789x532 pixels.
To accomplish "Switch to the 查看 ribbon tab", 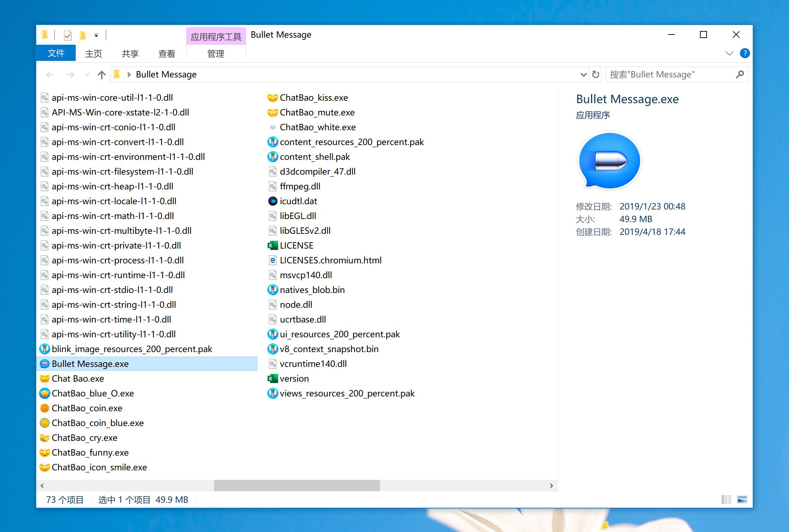I will click(x=167, y=54).
